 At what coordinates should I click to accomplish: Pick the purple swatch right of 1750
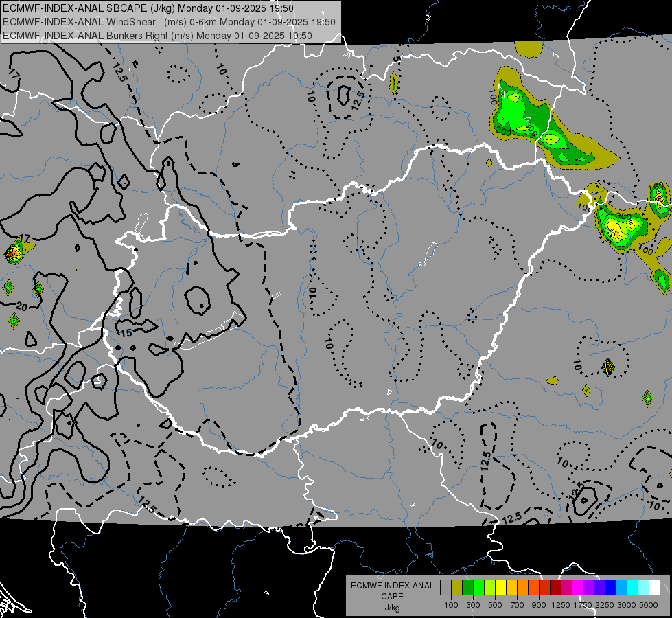588,587
